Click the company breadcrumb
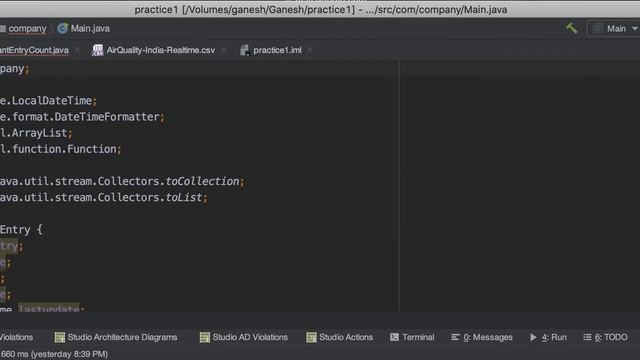Image resolution: width=640 pixels, height=360 pixels. 27,29
